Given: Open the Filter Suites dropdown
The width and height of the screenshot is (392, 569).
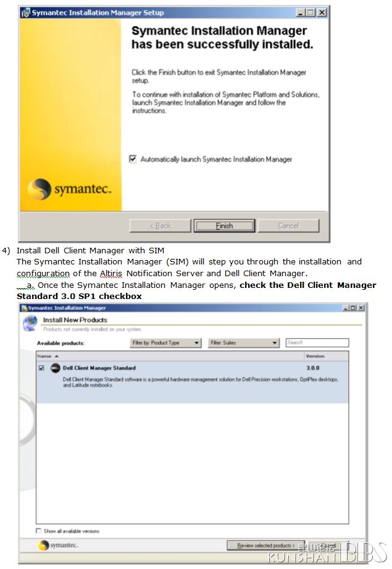Looking at the screenshot, I should click(x=244, y=343).
